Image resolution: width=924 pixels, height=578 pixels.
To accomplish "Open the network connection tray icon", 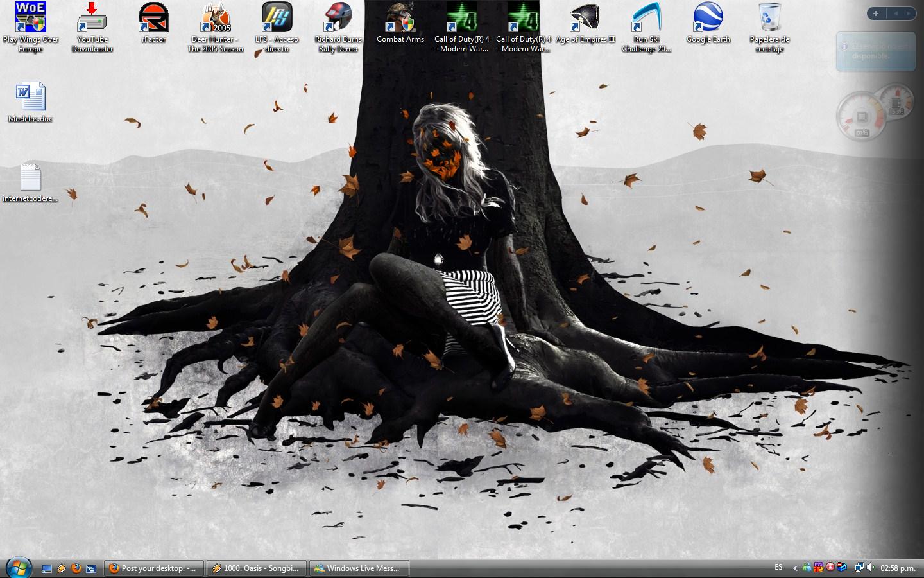I will tap(859, 568).
